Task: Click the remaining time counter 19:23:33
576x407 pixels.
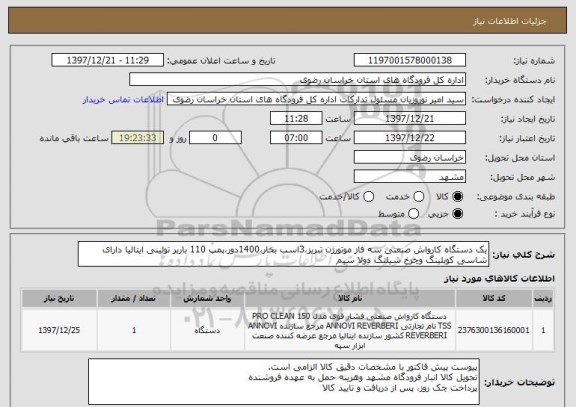Action: point(138,138)
